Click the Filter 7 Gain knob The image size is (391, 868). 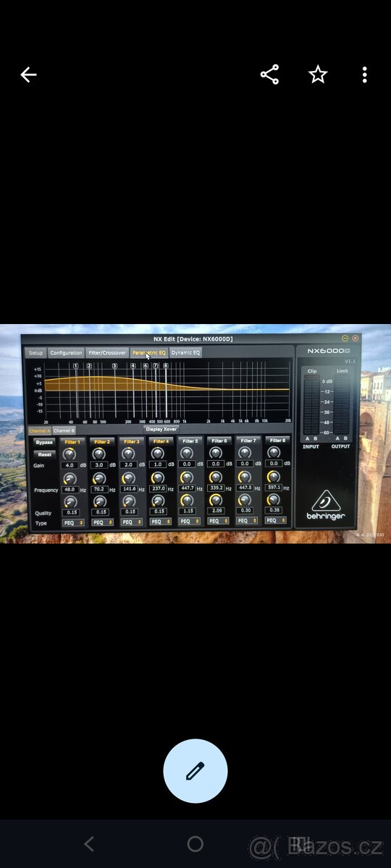coord(245,453)
